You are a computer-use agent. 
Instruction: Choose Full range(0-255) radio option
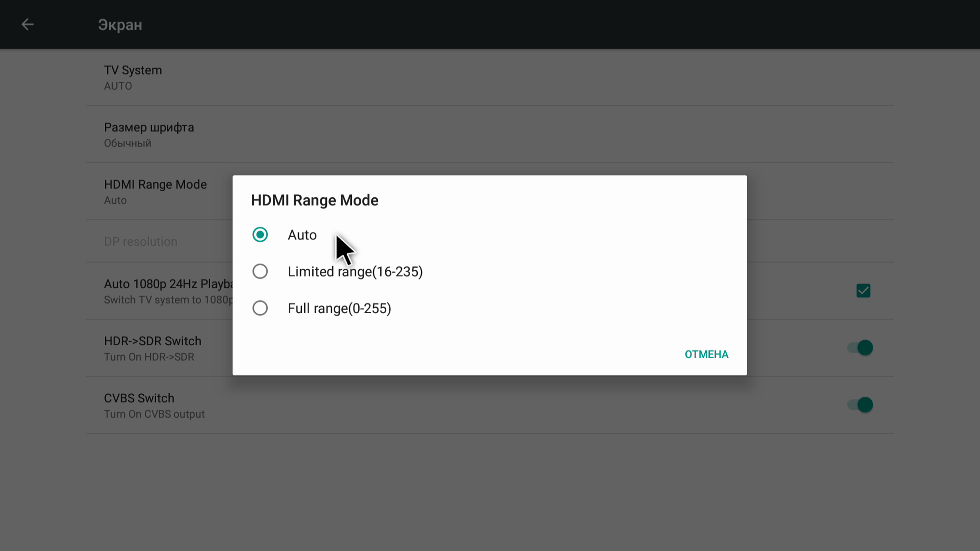tap(260, 308)
